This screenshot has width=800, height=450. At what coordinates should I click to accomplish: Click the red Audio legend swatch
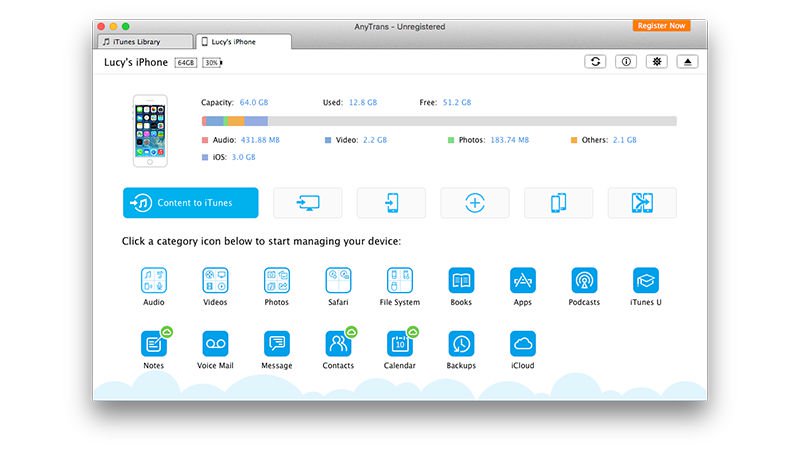205,140
